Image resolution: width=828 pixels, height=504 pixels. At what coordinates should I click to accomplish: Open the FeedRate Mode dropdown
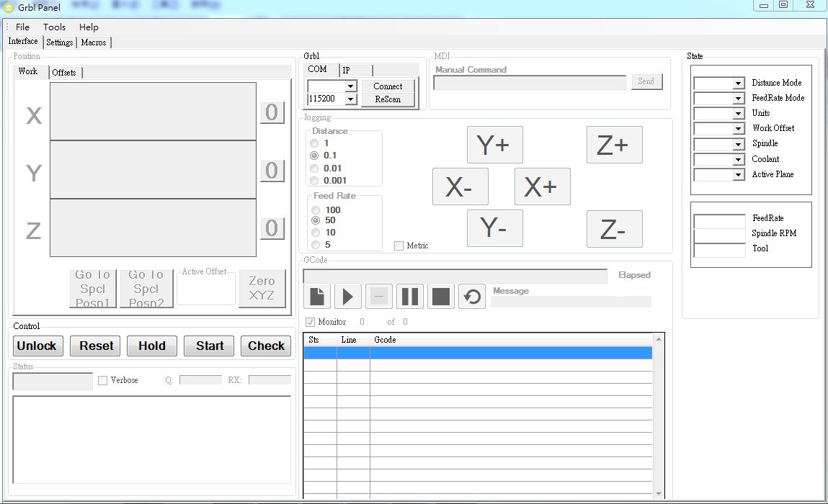click(738, 99)
